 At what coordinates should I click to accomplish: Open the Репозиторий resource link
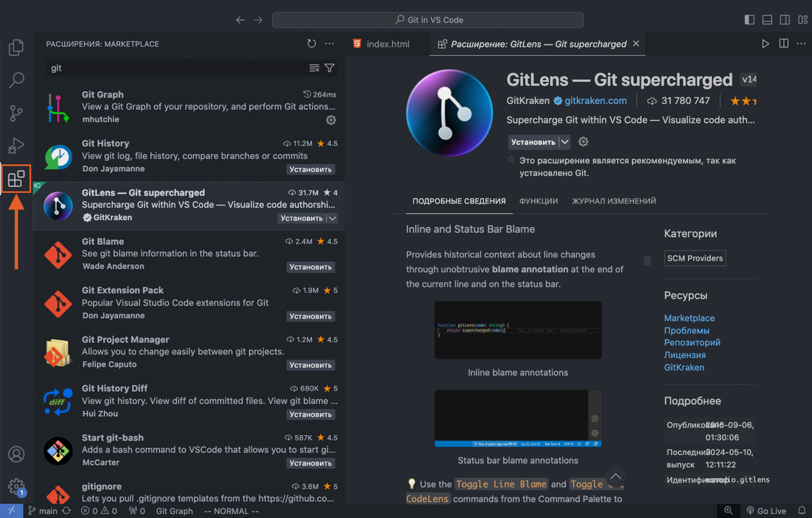pyautogui.click(x=692, y=343)
